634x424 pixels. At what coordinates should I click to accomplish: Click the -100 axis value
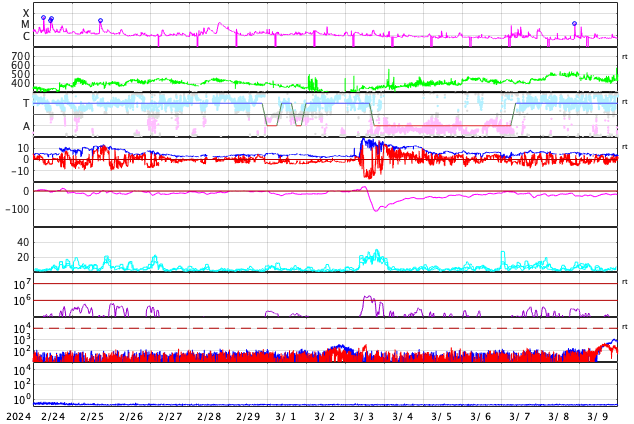(x=18, y=209)
